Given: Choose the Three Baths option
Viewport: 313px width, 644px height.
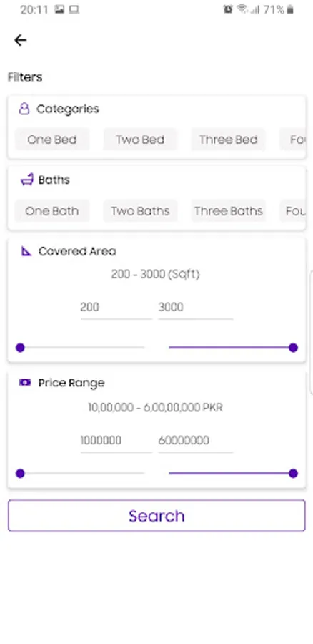Looking at the screenshot, I should [x=229, y=211].
